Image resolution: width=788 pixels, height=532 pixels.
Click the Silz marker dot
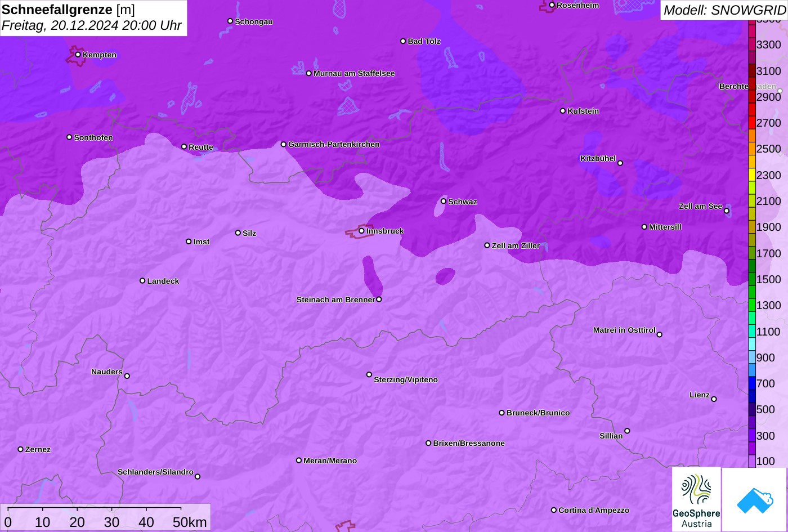[238, 233]
